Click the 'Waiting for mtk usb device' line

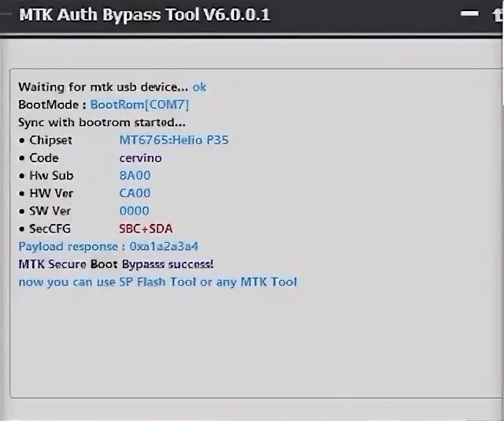(103, 87)
